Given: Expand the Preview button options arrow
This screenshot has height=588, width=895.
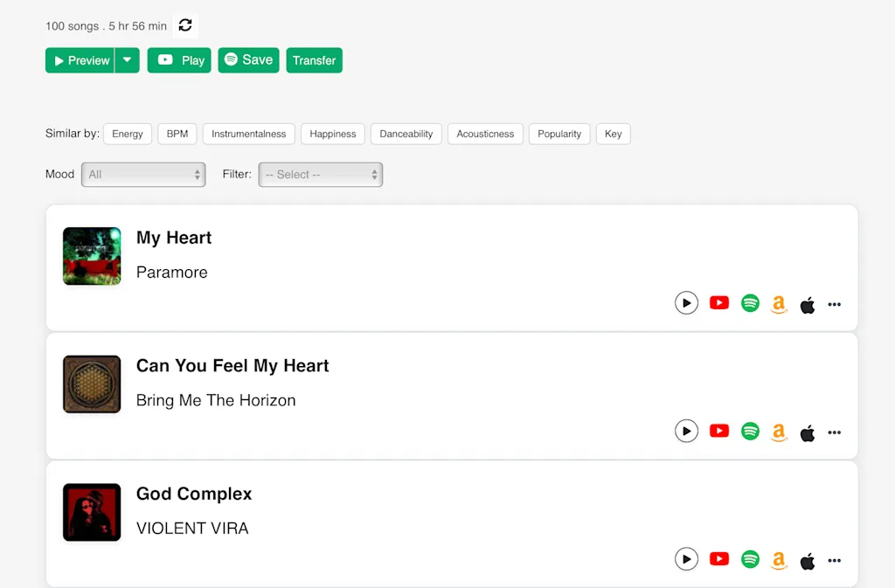Looking at the screenshot, I should (x=127, y=60).
